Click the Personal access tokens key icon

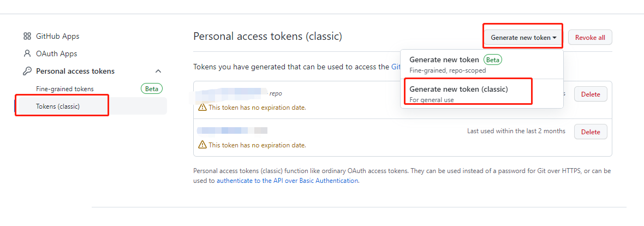(x=27, y=71)
